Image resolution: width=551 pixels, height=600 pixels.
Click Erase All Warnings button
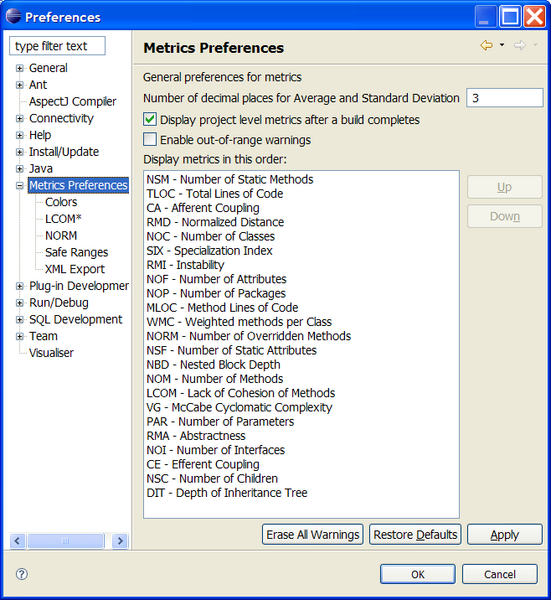coord(313,534)
